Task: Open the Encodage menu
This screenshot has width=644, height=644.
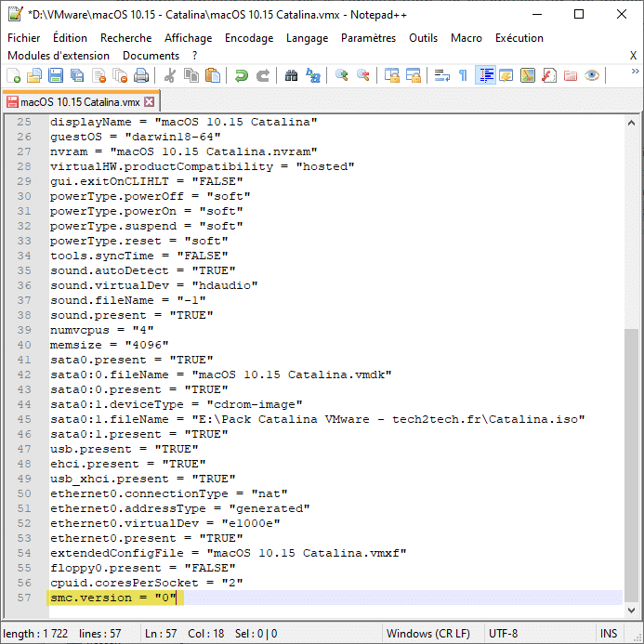Action: tap(249, 38)
